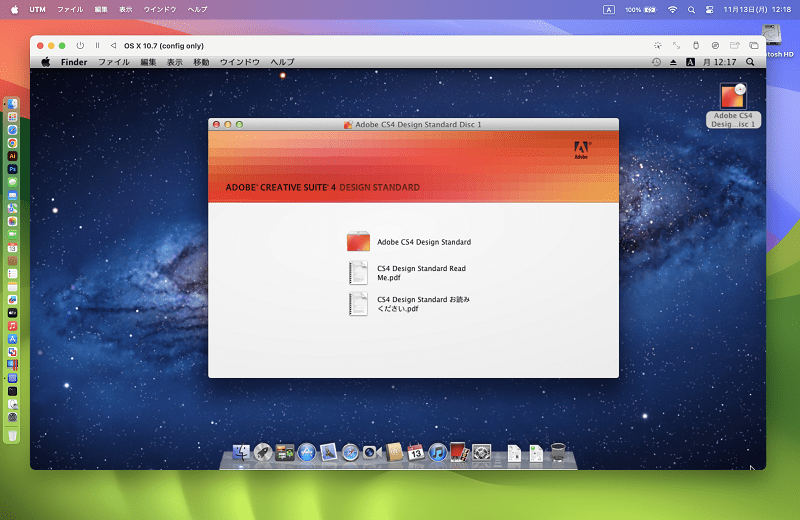
Task: Open the App Store in the guest dock
Action: pos(307,452)
